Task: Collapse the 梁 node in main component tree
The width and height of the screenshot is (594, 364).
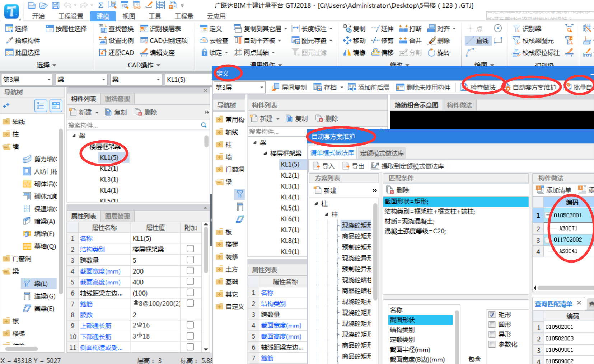Action: tap(74, 136)
